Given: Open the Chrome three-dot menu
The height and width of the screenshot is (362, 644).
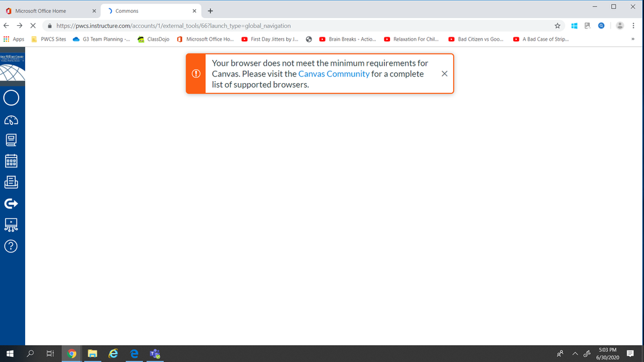Looking at the screenshot, I should [633, 26].
